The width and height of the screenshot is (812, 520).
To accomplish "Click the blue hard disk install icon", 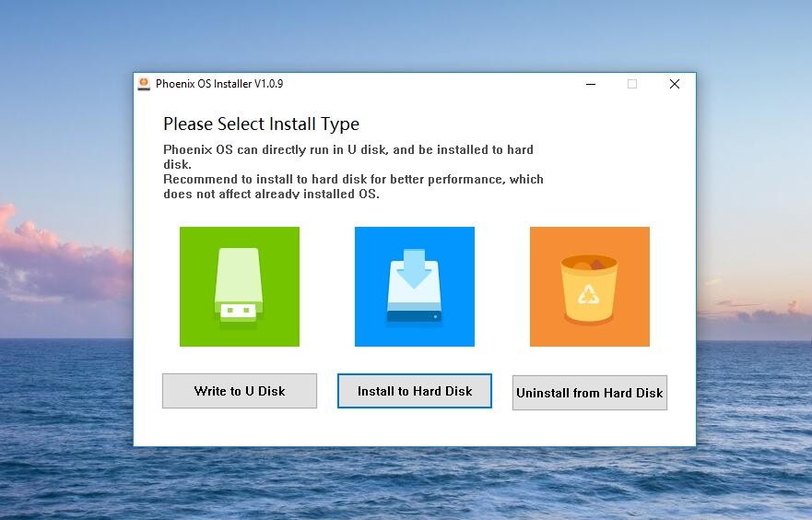I will (414, 287).
